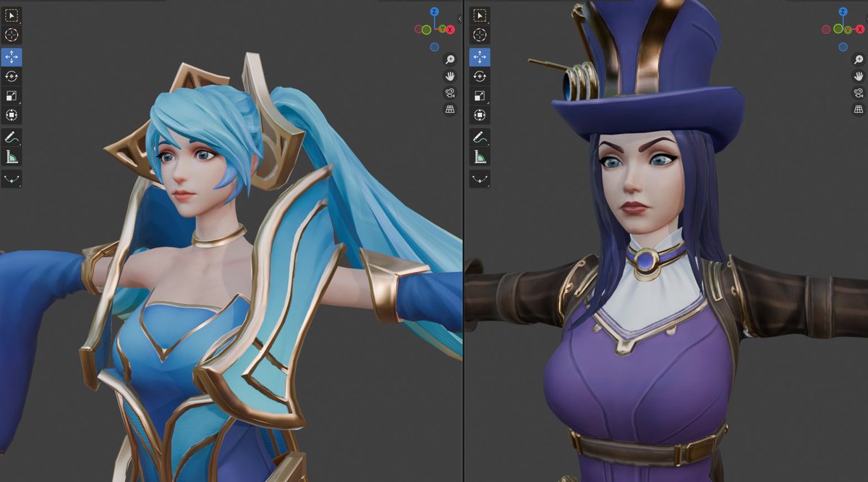The width and height of the screenshot is (868, 482).
Task: Click the green Y axis in left gizmo
Action: pyautogui.click(x=442, y=29)
